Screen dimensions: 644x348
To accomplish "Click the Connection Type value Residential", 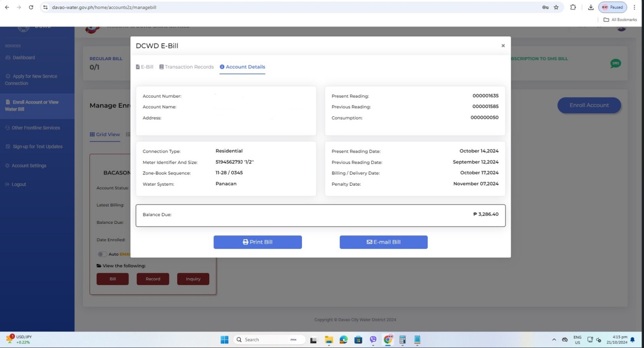I will [x=229, y=151].
